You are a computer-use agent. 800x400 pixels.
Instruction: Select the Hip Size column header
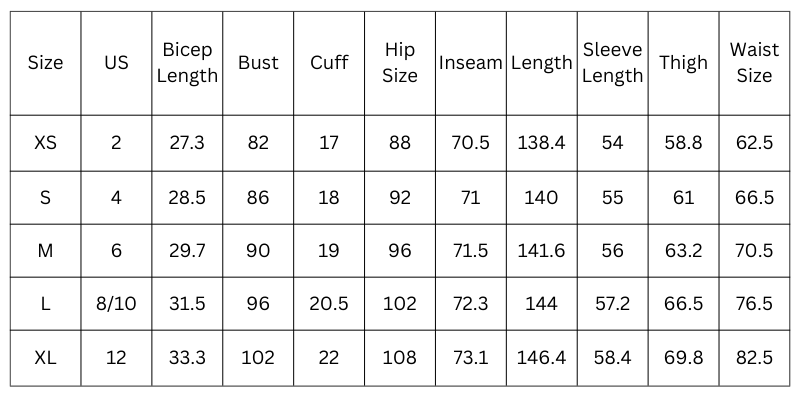pos(400,63)
